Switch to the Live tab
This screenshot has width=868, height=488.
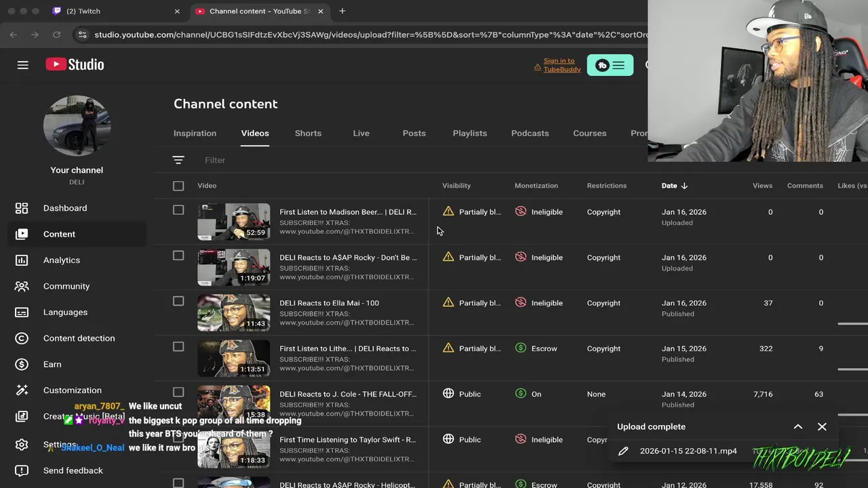(x=361, y=133)
